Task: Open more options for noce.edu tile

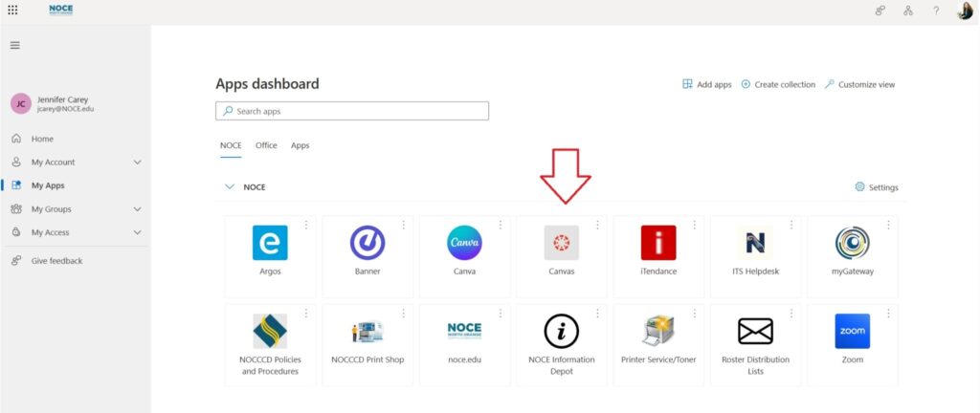Action: pyautogui.click(x=500, y=314)
